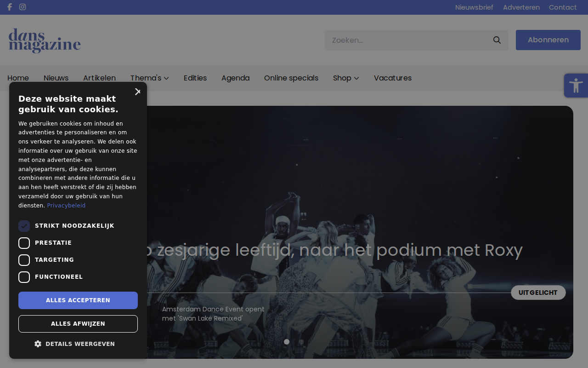Screen dimensions: 588x368
Task: Open the Privacybeleid link
Action: coord(66,206)
